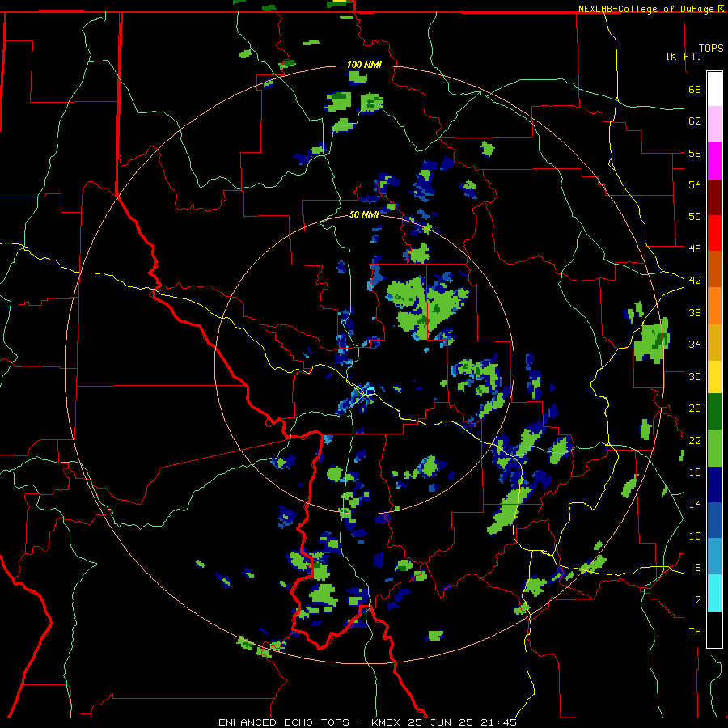Click the "62" legend value
Image resolution: width=728 pixels, height=728 pixels.
tap(695, 121)
